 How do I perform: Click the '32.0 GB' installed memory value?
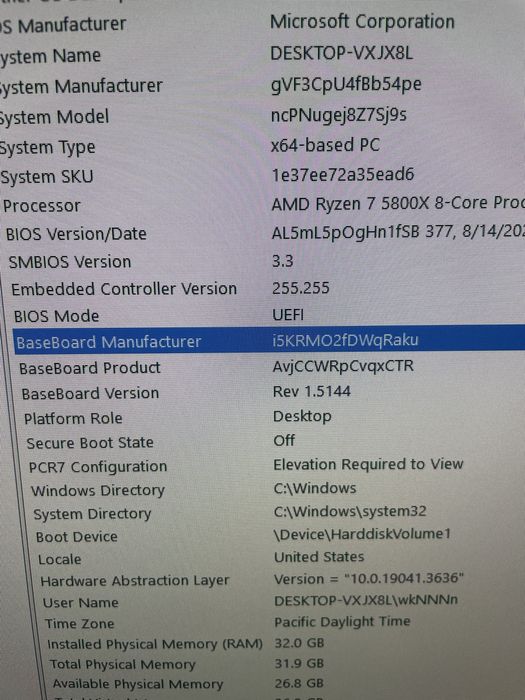(x=299, y=643)
